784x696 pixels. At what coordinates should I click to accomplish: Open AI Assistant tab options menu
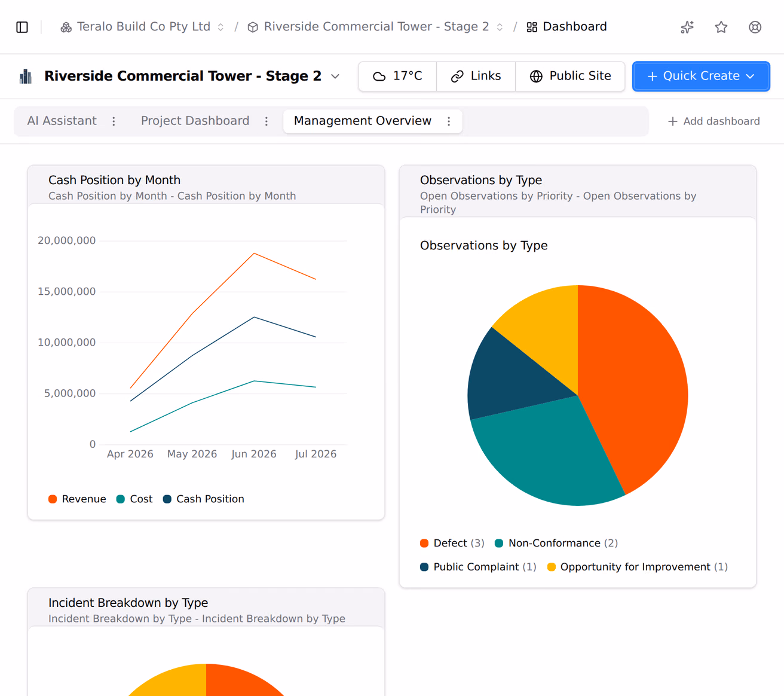(x=114, y=121)
